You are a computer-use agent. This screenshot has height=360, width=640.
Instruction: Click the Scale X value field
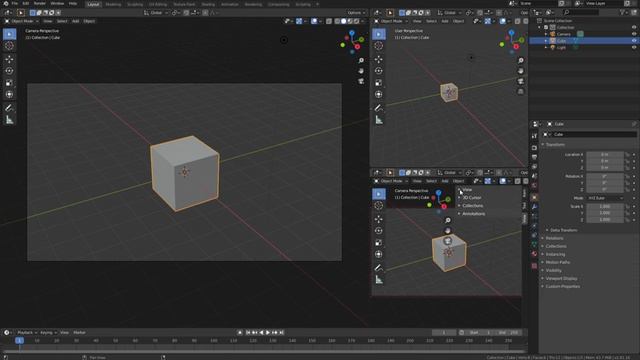605,207
